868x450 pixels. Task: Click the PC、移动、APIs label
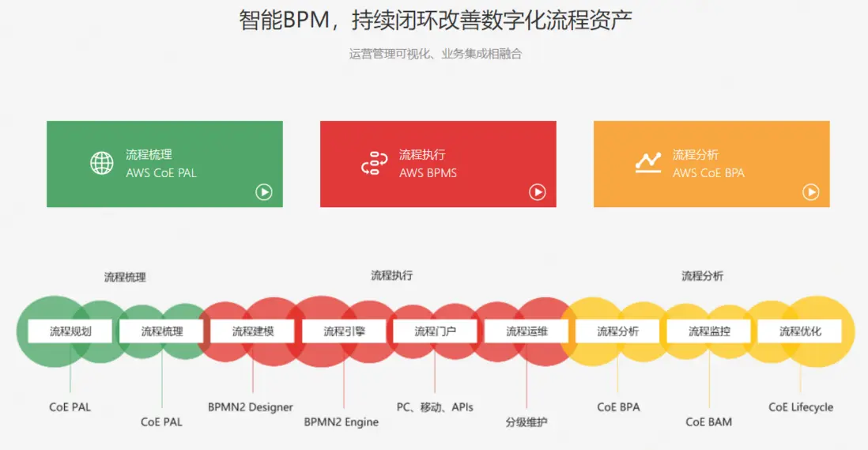pyautogui.click(x=435, y=407)
